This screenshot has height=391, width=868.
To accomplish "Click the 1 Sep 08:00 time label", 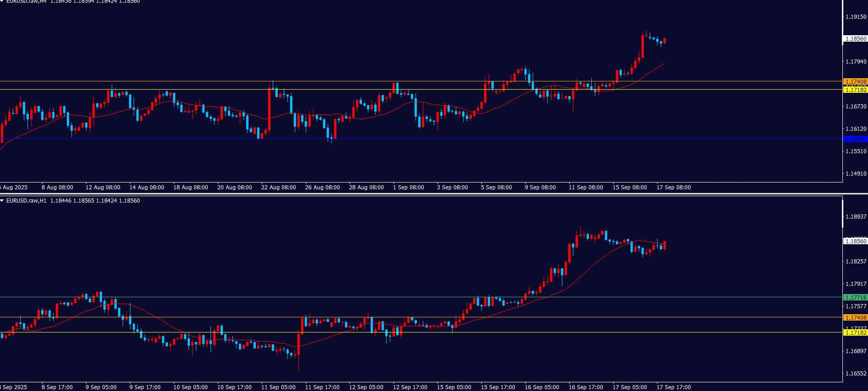I will pos(408,187).
